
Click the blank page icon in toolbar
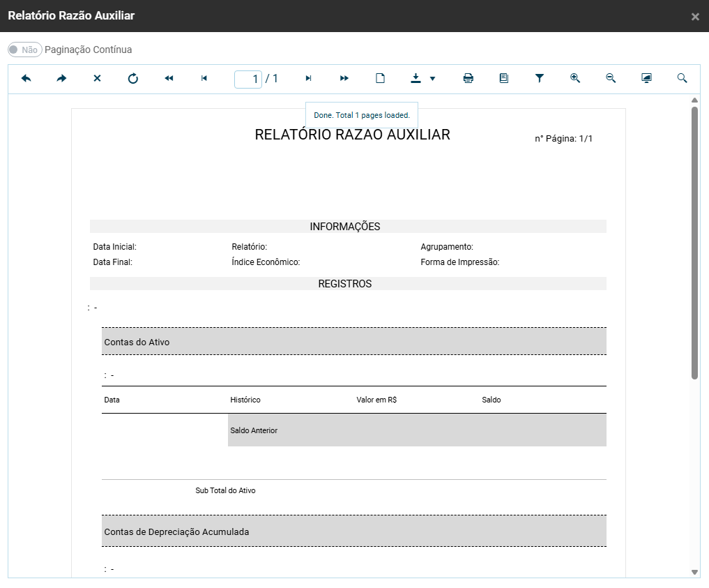click(381, 79)
